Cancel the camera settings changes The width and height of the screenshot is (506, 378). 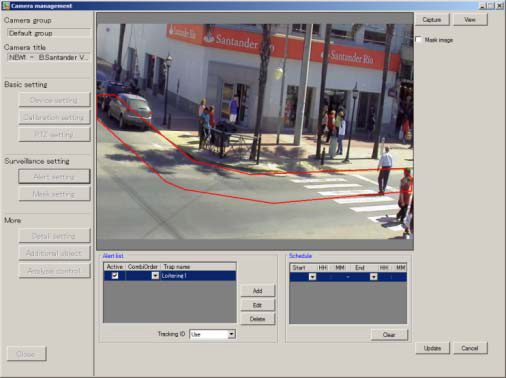[x=470, y=348]
